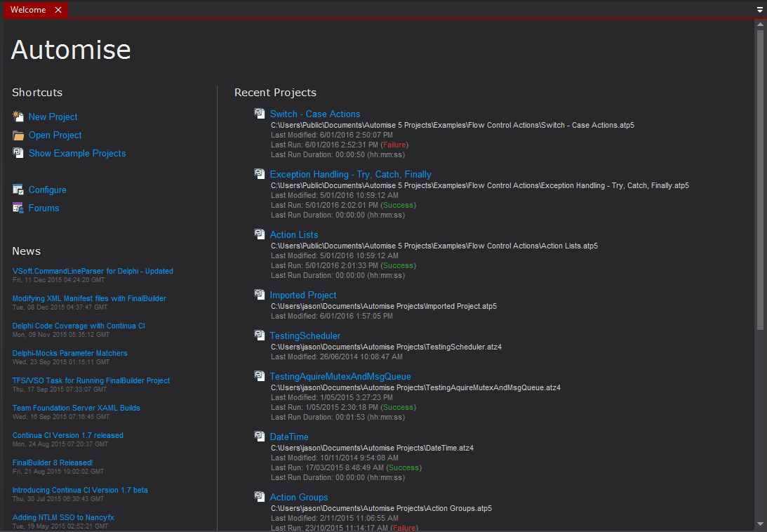Viewport: 767px width, 532px height.
Task: Click the Action Lists.atp5 file path
Action: (x=434, y=246)
